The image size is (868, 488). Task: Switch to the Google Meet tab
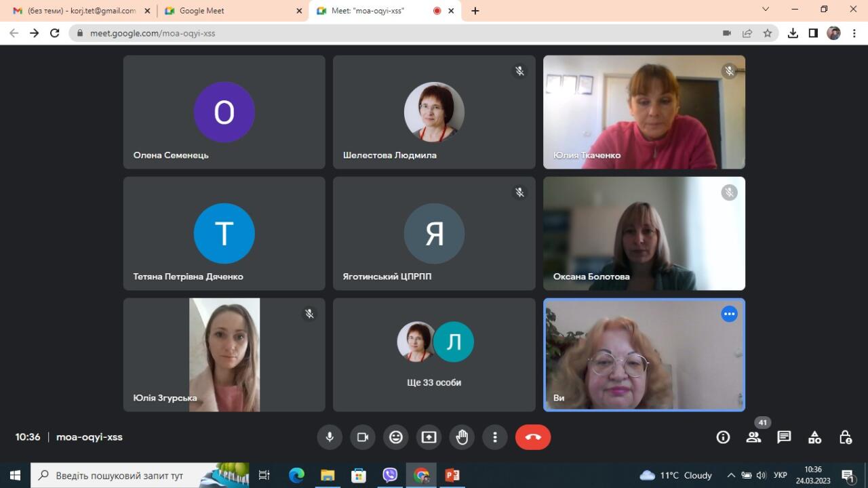(x=233, y=11)
